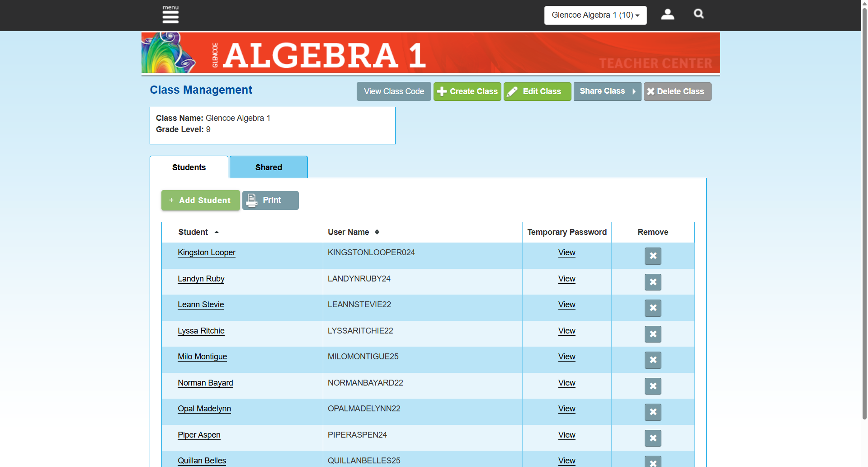
Task: Select username PIPERASPEN24
Action: pos(357,435)
